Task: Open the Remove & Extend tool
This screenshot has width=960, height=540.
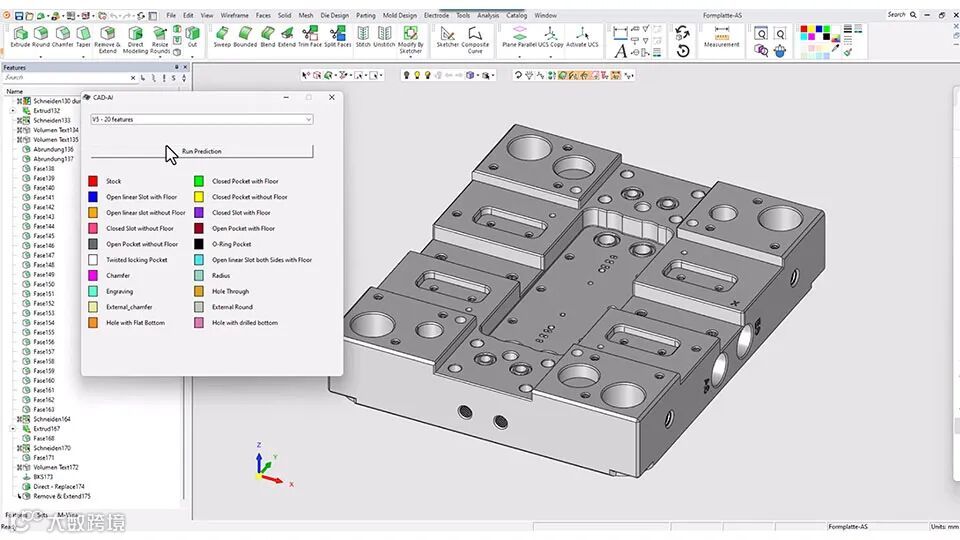Action: (x=108, y=40)
